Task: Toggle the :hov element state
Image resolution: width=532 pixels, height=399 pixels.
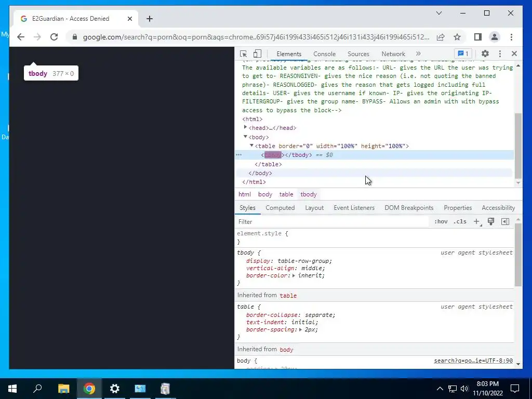Action: [441, 221]
